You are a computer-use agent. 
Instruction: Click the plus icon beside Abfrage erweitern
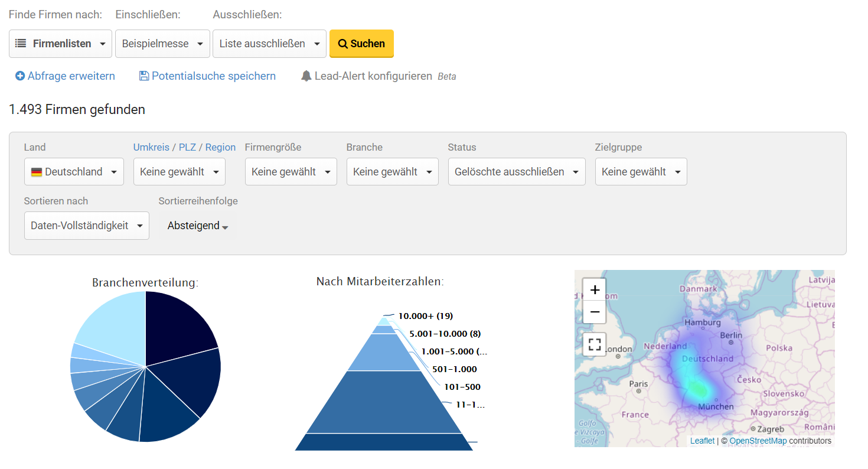click(x=20, y=76)
